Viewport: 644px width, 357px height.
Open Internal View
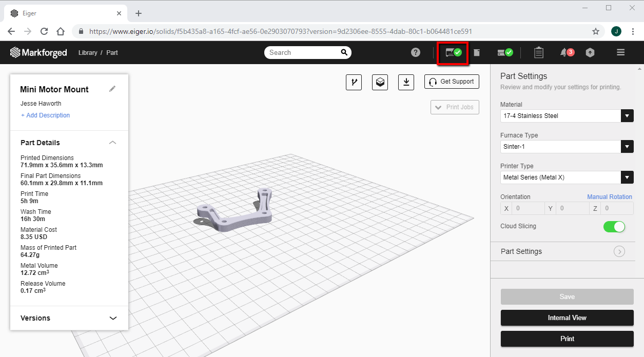tap(567, 318)
